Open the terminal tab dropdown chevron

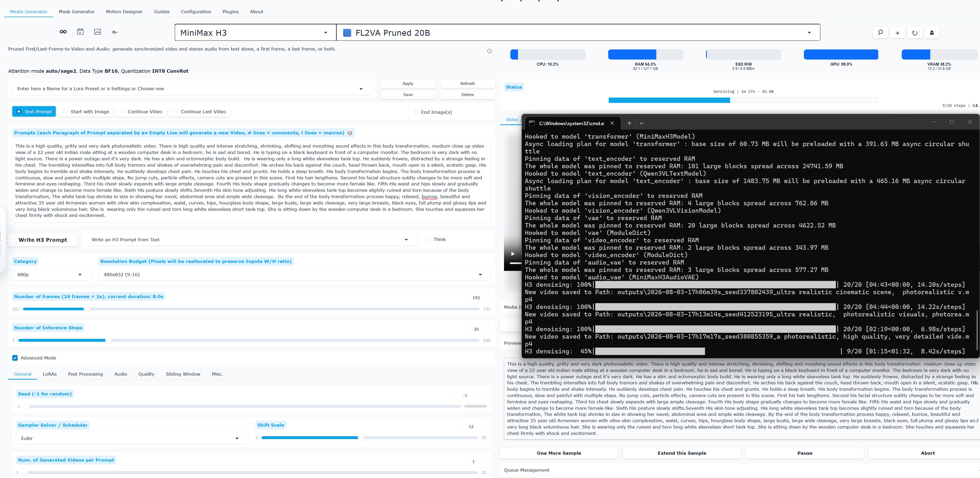point(642,123)
